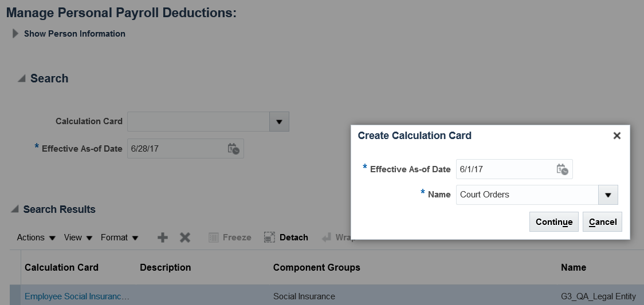
Task: Open calendar picker for Search Effective As-of Date
Action: [233, 149]
